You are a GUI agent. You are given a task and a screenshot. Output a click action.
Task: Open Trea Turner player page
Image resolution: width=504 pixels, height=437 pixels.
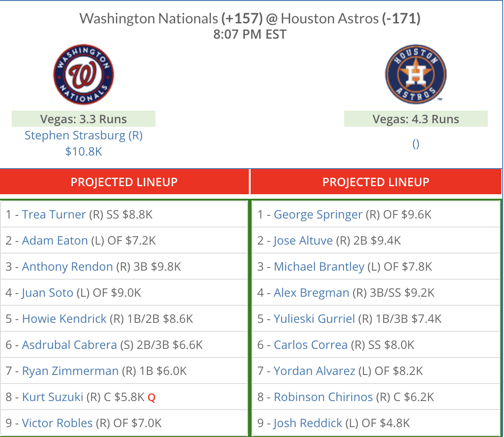click(x=53, y=214)
